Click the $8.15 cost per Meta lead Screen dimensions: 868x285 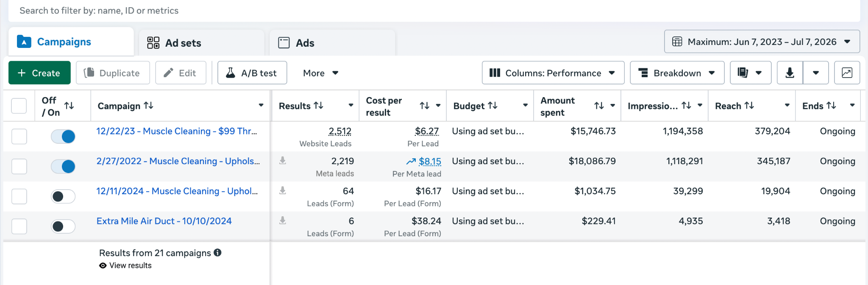click(x=430, y=162)
